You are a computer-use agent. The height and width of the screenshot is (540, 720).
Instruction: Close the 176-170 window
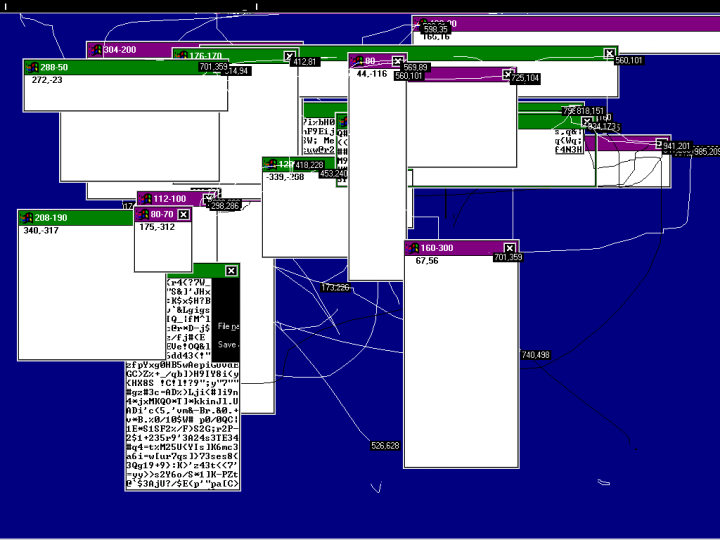coord(290,56)
